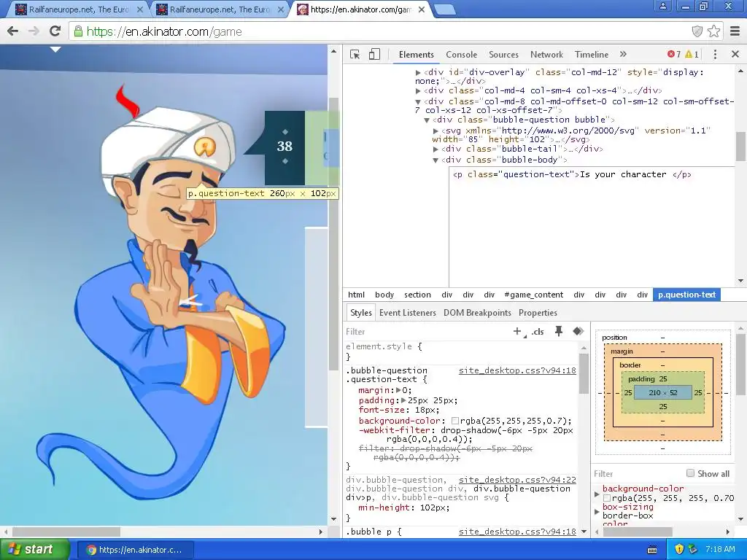Expand the col-md-4 col-sm-4 div node
Screen dimensions: 747x560
tap(418, 90)
